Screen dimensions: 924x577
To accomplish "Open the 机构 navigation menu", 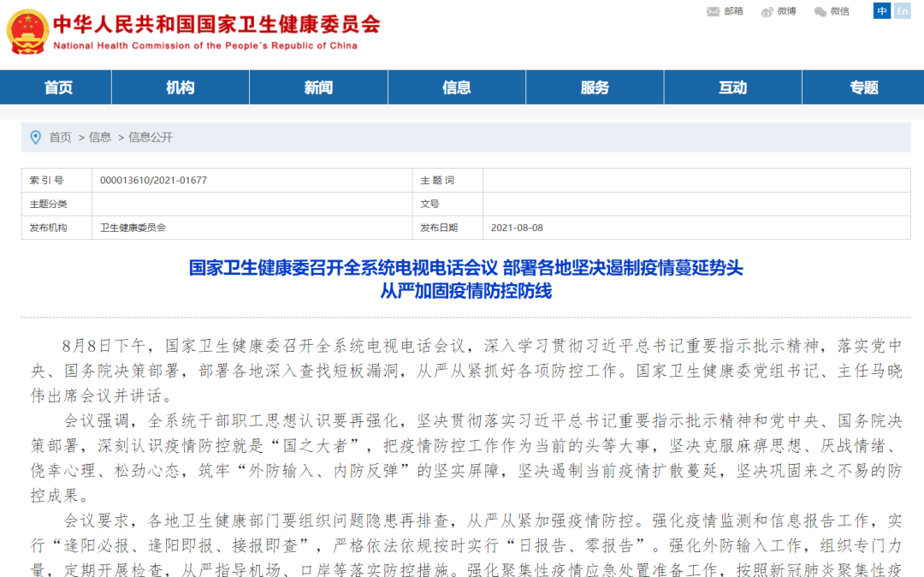I will tap(181, 87).
